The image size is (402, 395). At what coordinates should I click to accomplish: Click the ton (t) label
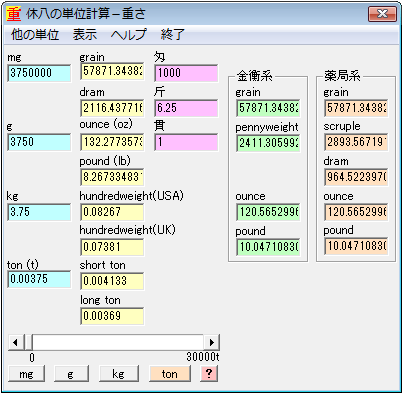[x=23, y=265]
